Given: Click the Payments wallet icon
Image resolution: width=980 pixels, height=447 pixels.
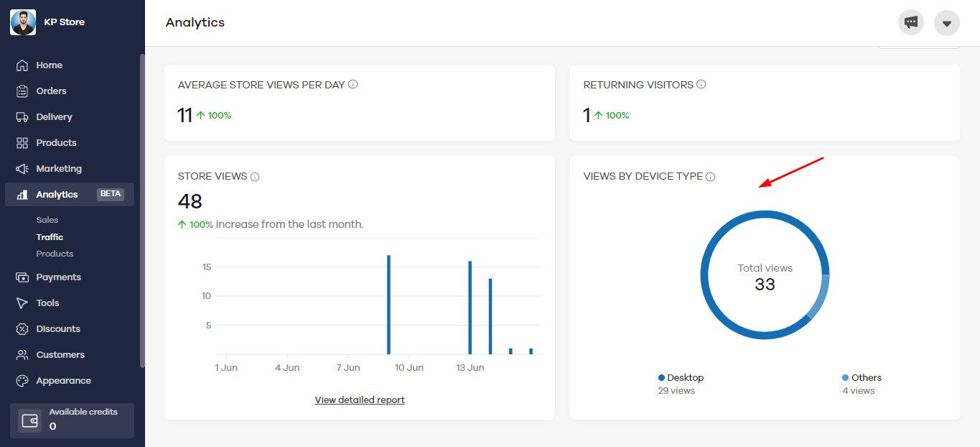Looking at the screenshot, I should (22, 277).
